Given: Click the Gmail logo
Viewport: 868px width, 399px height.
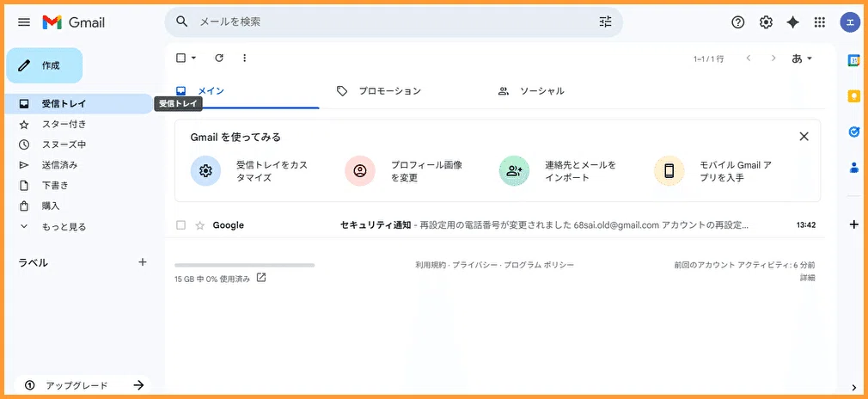Looking at the screenshot, I should pos(74,22).
